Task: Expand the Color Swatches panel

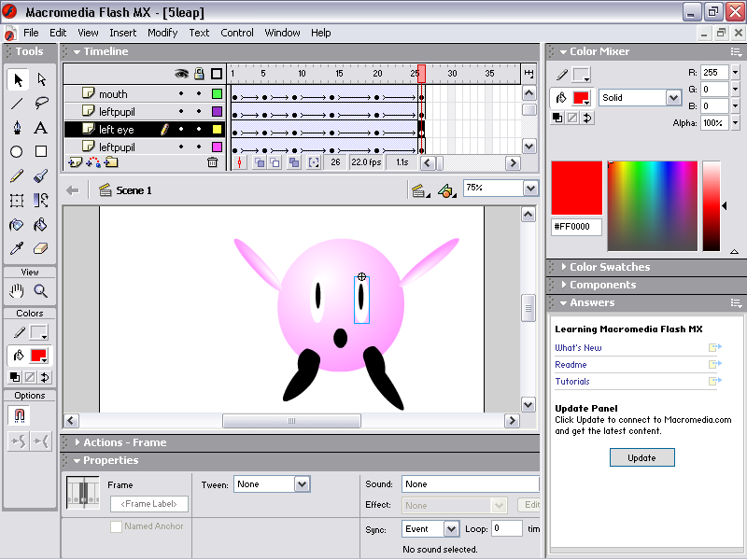Action: click(x=609, y=267)
